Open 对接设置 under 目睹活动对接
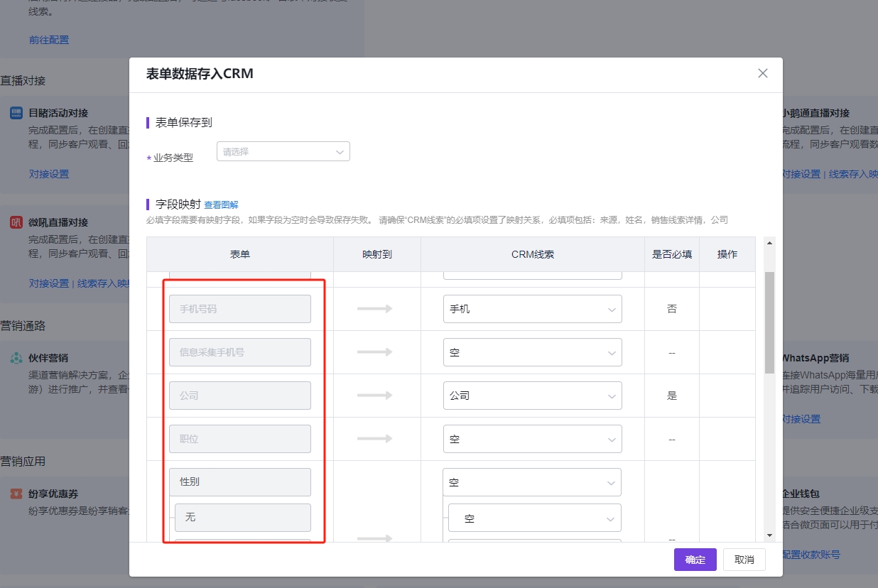 [x=49, y=173]
